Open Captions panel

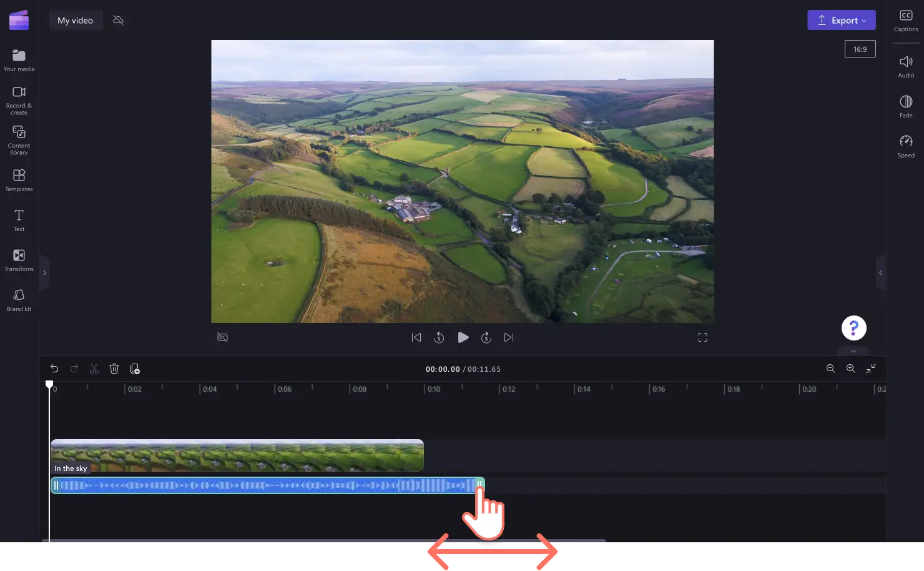(x=906, y=21)
